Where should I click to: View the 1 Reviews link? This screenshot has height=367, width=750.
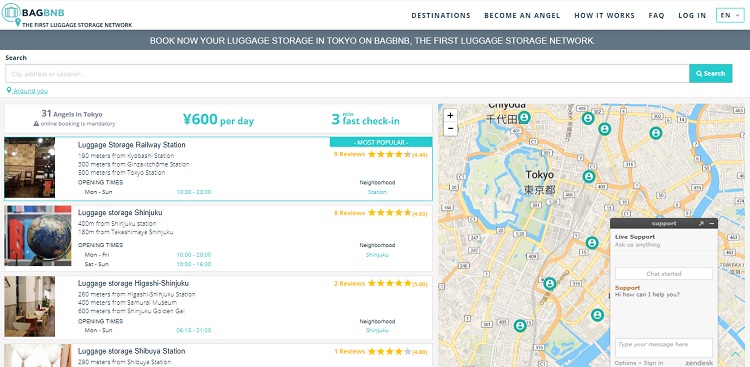pos(349,352)
